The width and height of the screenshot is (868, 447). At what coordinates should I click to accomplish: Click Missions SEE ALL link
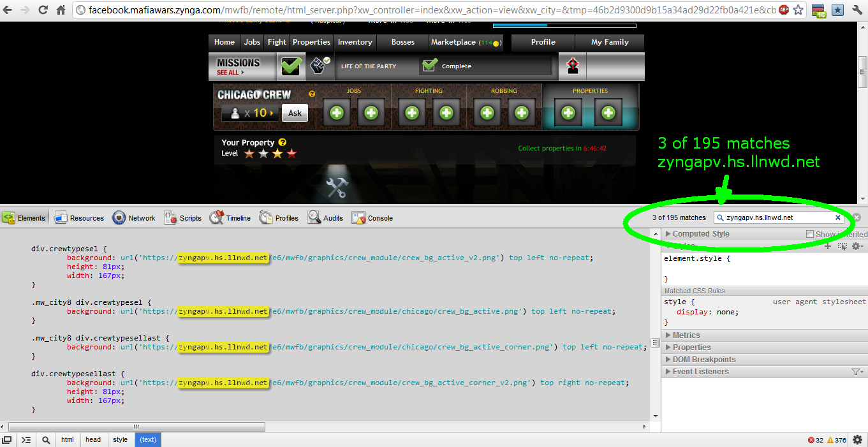coord(230,73)
